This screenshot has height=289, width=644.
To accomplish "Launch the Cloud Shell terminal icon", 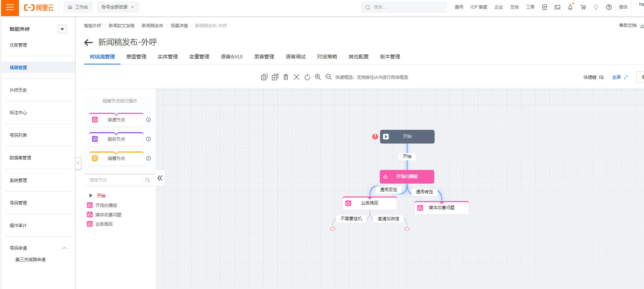I will tap(557, 7).
